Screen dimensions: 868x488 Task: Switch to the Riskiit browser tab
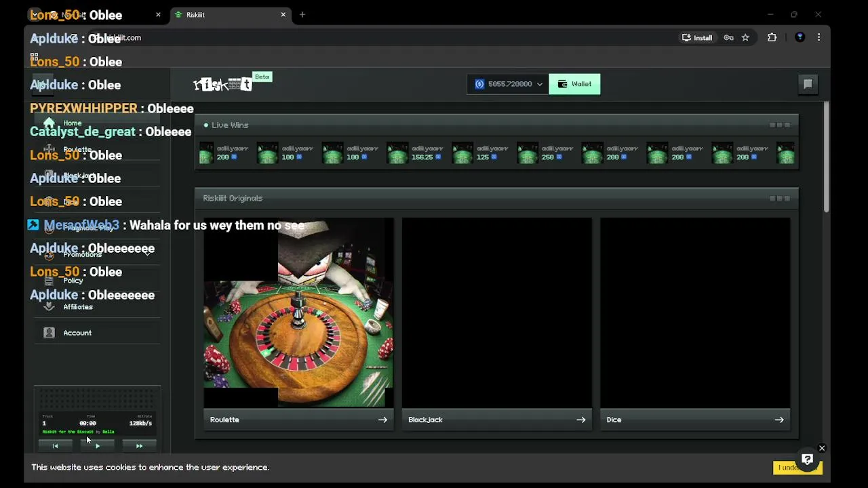coord(230,14)
